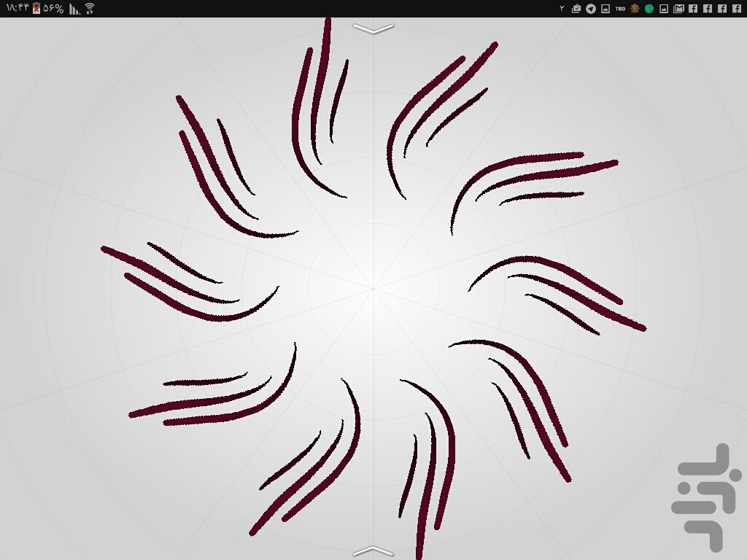Viewport: 747px width, 560px height.
Task: Tap the picture icon left of TED
Action: pos(605,9)
